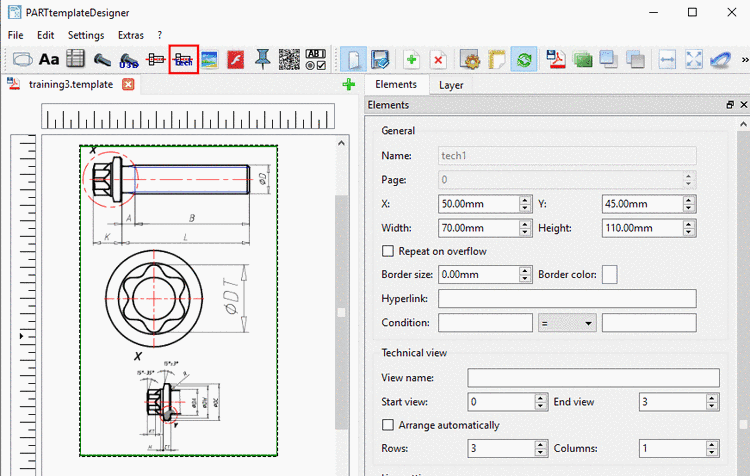750x476 pixels.
Task: Add new tab with green plus
Action: click(x=348, y=85)
